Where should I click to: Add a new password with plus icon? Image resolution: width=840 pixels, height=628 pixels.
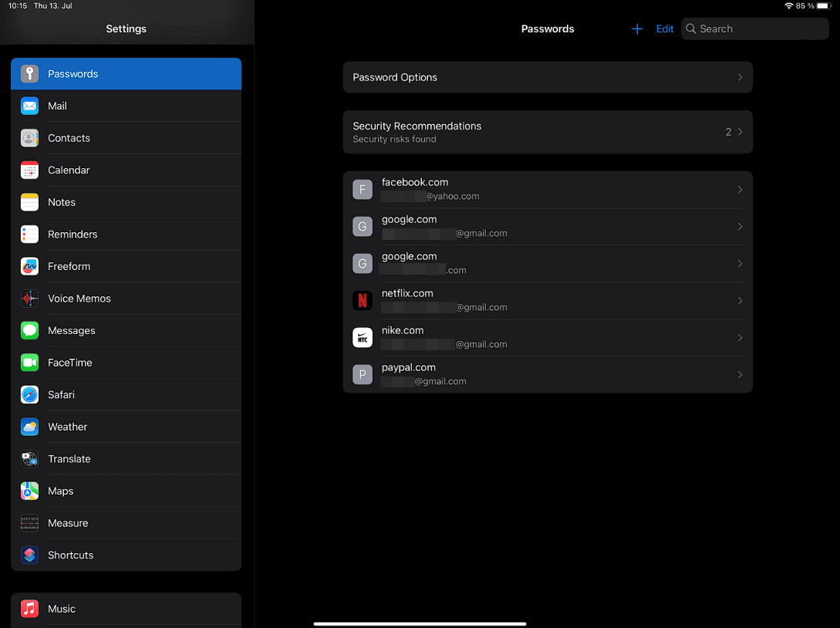point(637,29)
